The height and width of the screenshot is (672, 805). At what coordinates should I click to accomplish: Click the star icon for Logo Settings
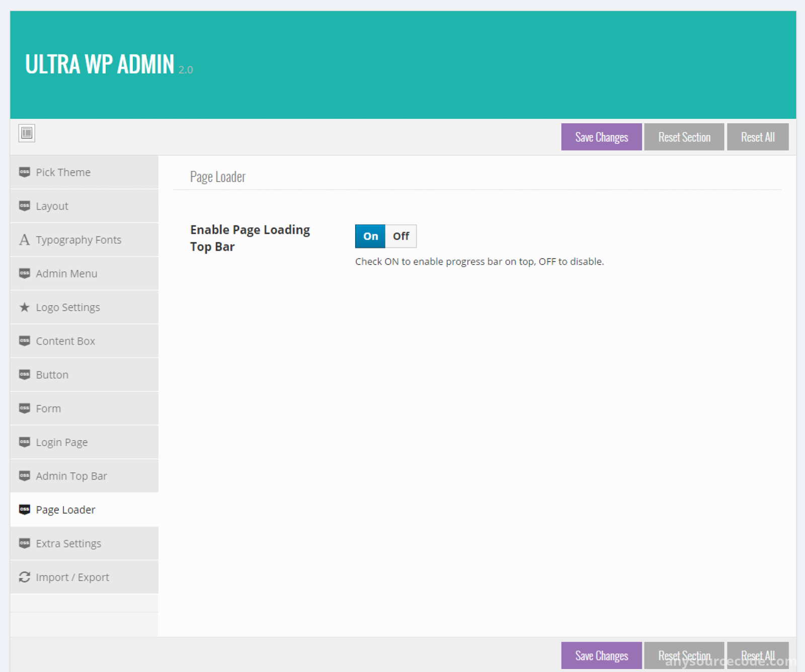coord(25,307)
